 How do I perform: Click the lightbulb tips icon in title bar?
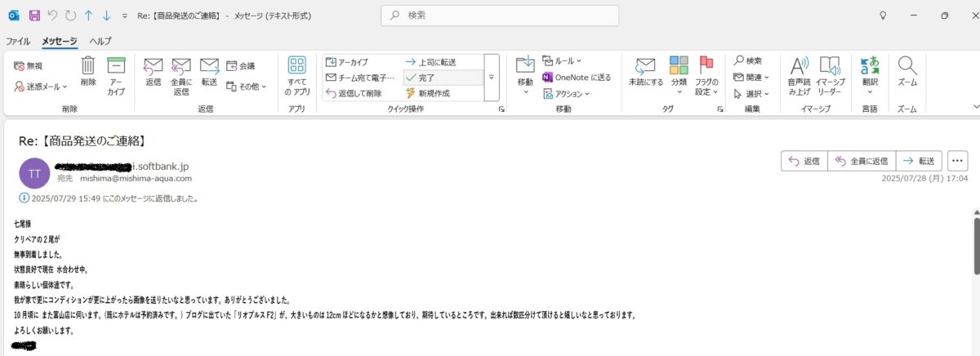point(882,16)
